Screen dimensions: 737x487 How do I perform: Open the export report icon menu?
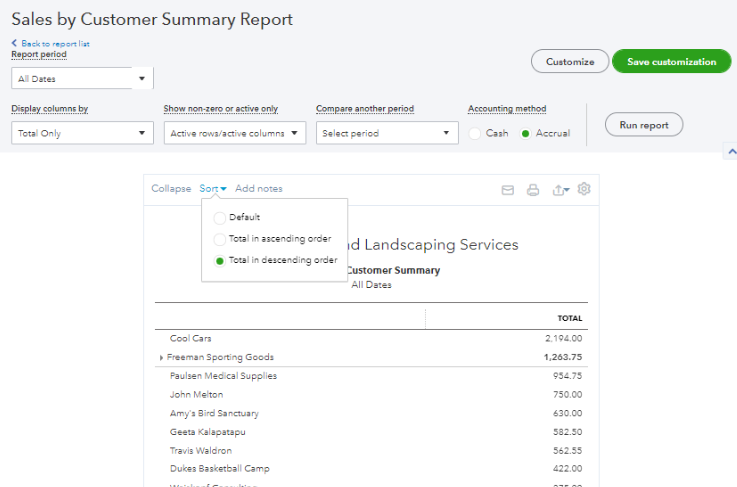point(560,189)
